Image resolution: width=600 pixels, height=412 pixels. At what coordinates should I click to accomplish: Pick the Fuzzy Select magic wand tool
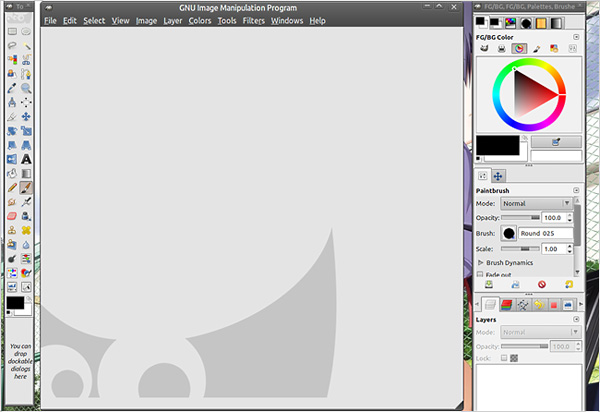pos(26,46)
